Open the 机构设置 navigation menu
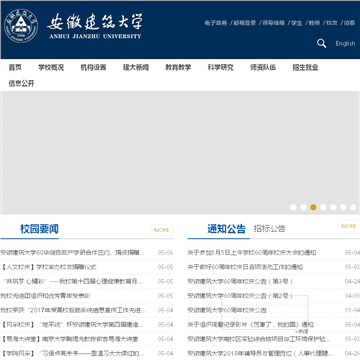Viewport: 360px width, 360px height. point(93,67)
